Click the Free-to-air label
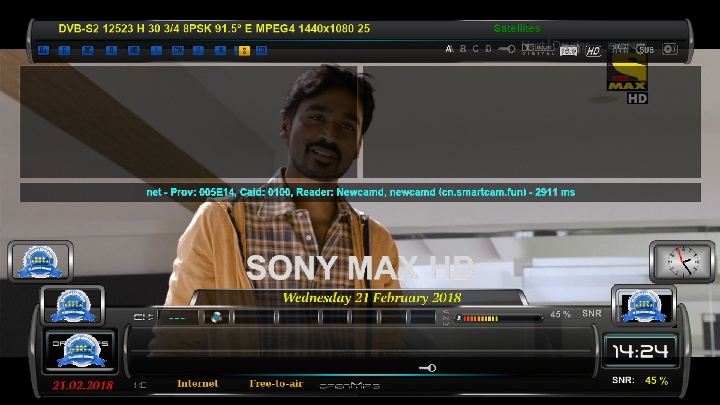This screenshot has width=720, height=405. [x=273, y=384]
